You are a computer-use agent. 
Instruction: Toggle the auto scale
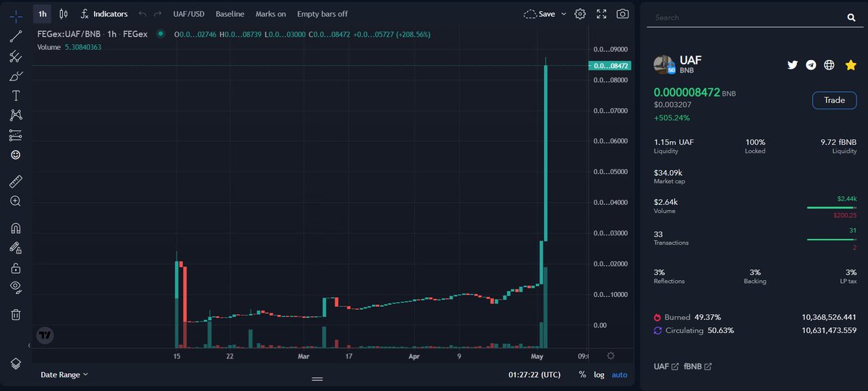(x=620, y=374)
